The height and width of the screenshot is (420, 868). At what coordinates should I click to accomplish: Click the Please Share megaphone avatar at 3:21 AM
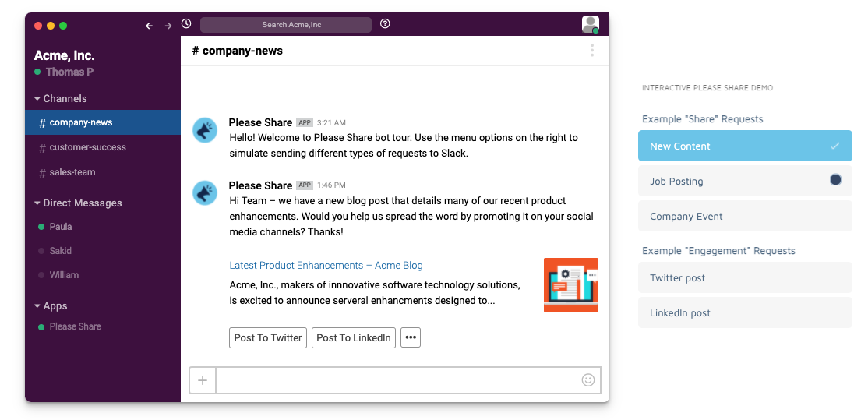coord(204,131)
